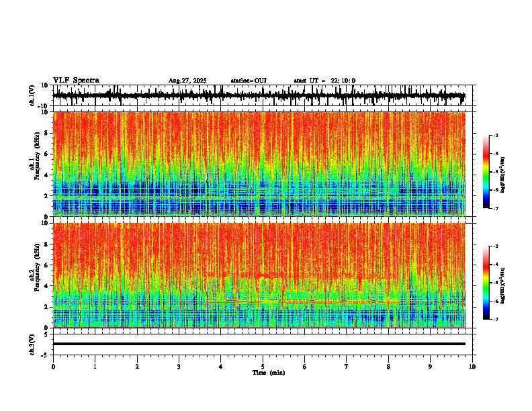Click the time axis tick label "7"
Screen dimensions: 532x411
[347, 367]
